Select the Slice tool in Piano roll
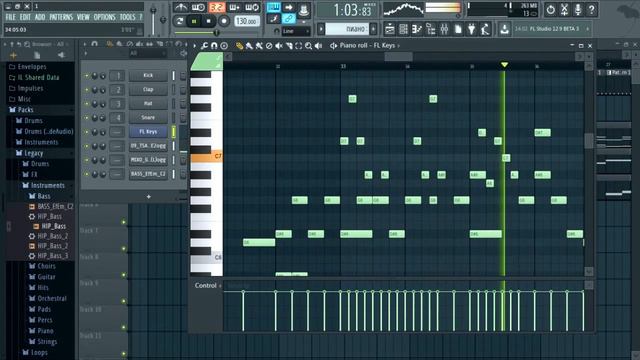This screenshot has width=640, height=360. (x=289, y=46)
